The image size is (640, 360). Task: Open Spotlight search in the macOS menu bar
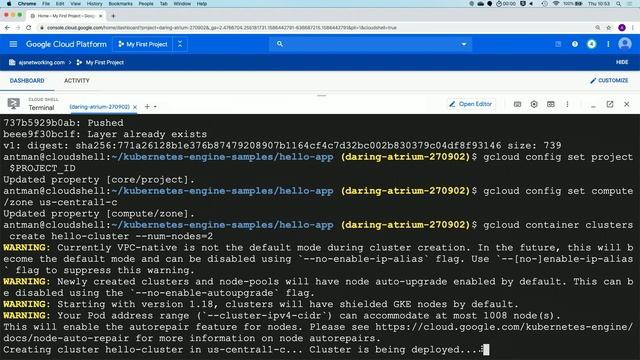click(x=619, y=4)
